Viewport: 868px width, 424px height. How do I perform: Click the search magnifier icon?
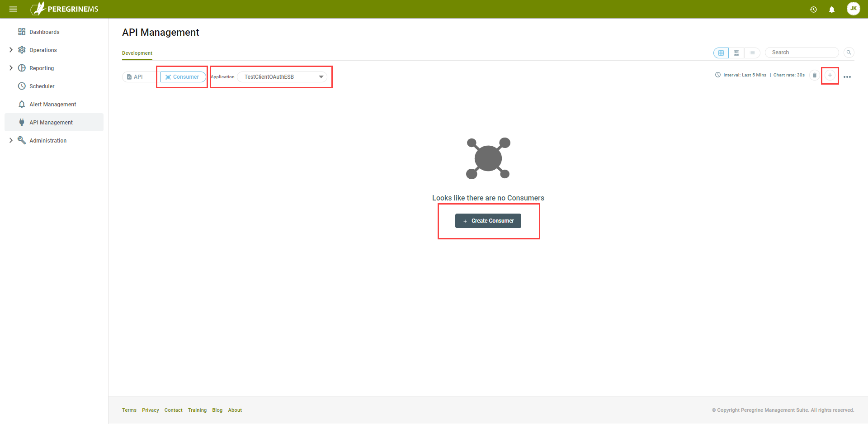pos(849,52)
